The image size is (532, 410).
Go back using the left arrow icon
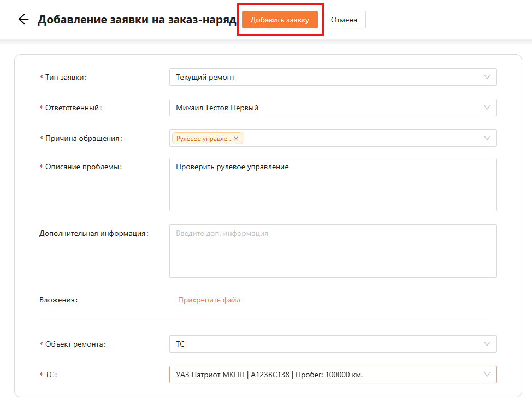tap(23, 19)
